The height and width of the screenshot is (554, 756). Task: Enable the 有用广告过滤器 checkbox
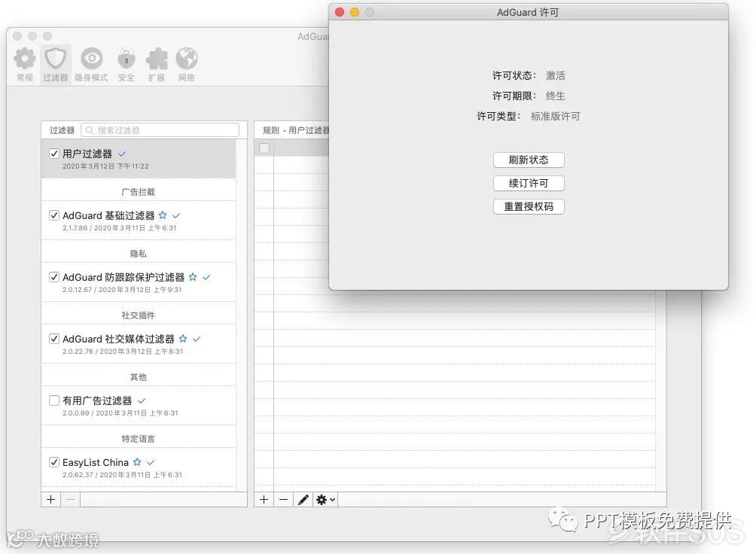(54, 400)
